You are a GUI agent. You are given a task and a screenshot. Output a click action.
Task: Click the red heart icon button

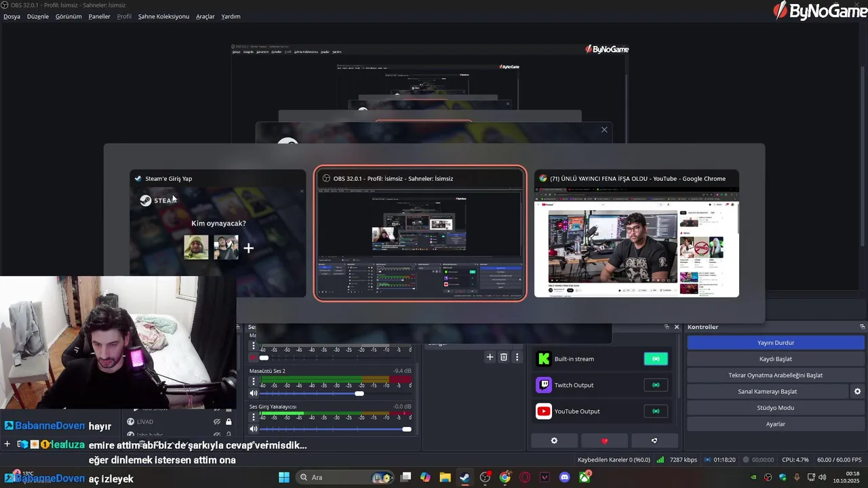[604, 441]
